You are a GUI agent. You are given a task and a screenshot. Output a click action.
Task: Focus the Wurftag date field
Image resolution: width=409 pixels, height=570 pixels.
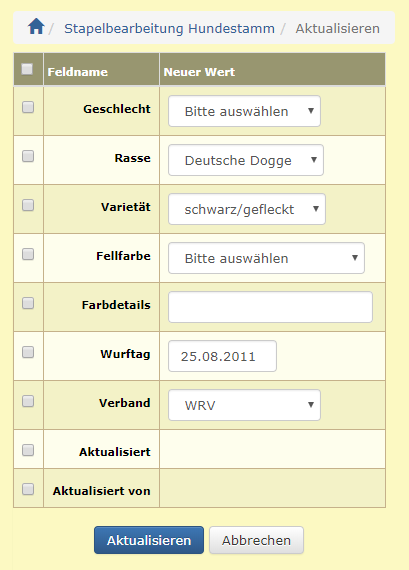(222, 356)
